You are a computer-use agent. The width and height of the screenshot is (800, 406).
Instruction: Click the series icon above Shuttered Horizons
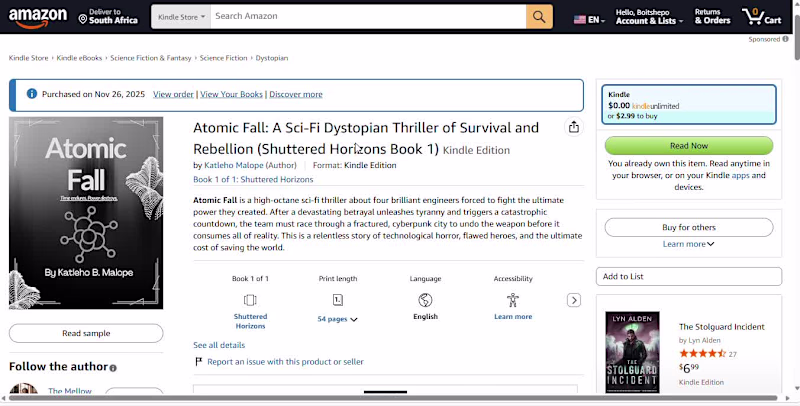click(x=250, y=300)
